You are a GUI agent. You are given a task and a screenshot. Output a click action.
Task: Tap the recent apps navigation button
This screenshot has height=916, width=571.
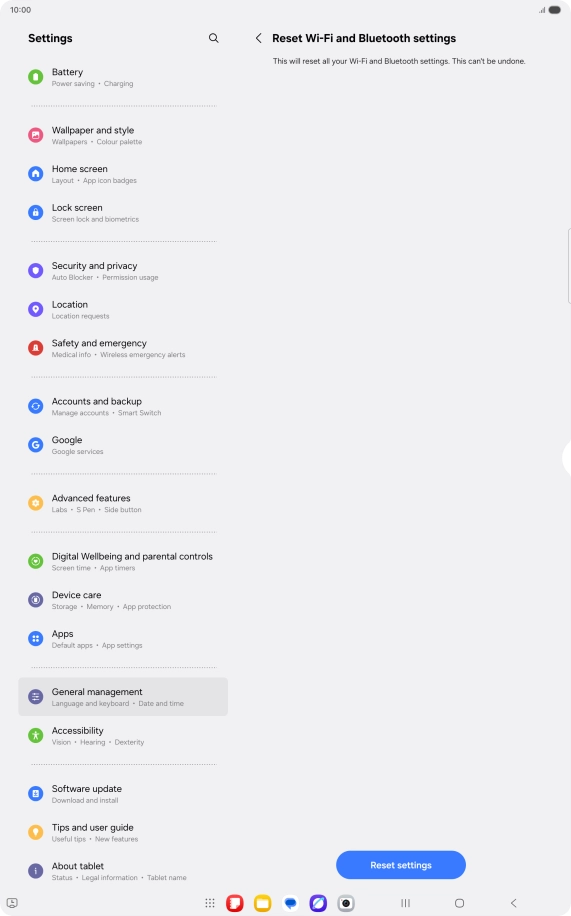pos(405,903)
